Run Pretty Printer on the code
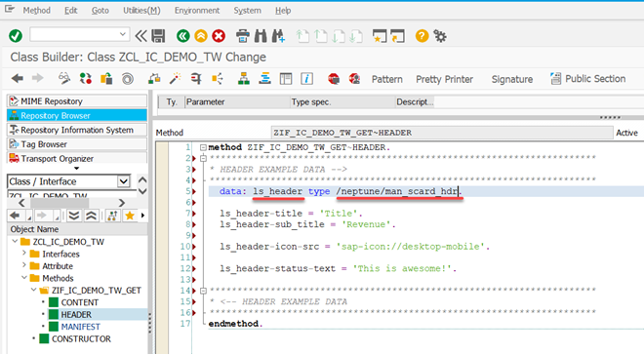Image resolution: width=644 pixels, height=355 pixels. tap(444, 79)
